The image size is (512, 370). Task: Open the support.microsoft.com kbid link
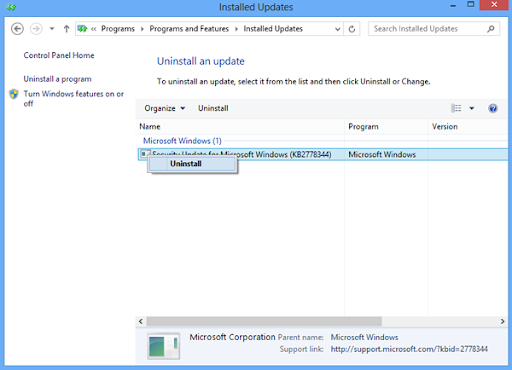[409, 349]
